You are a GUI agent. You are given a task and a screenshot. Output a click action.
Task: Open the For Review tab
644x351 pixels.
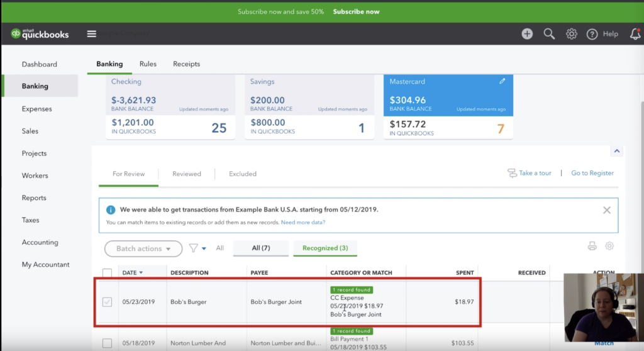(x=128, y=174)
